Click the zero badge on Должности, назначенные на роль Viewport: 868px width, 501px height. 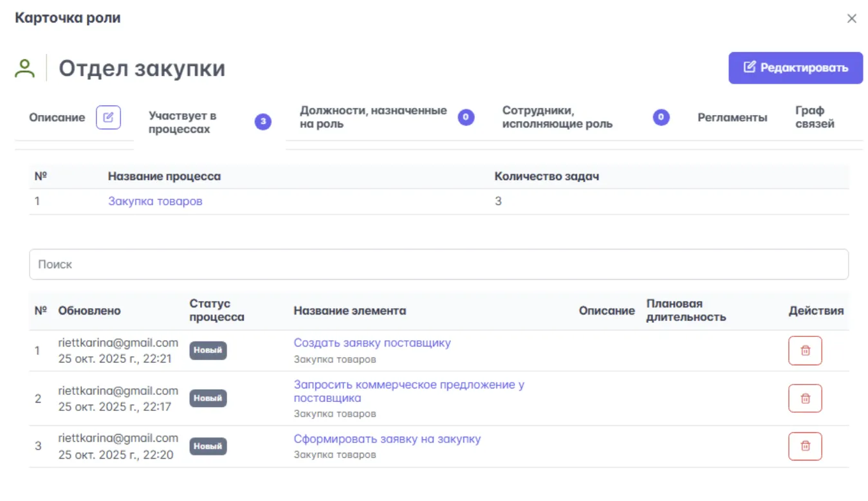point(465,117)
